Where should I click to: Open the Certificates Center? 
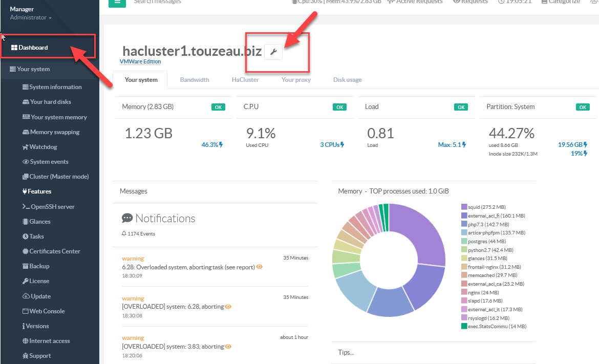[x=54, y=251]
